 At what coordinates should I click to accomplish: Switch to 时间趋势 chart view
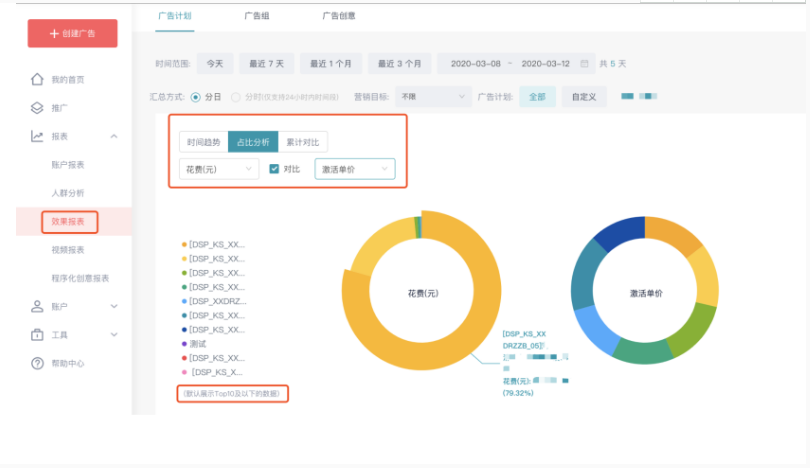[204, 142]
